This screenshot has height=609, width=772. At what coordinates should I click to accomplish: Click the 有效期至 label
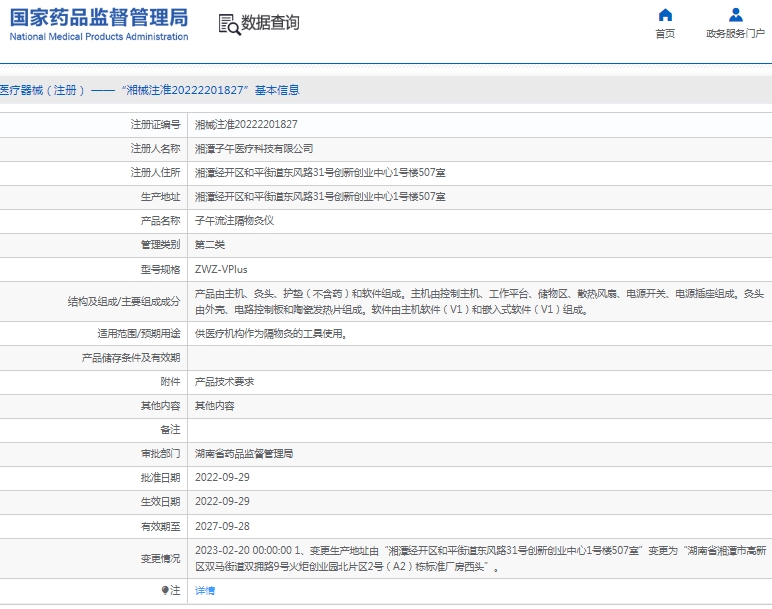pos(161,526)
